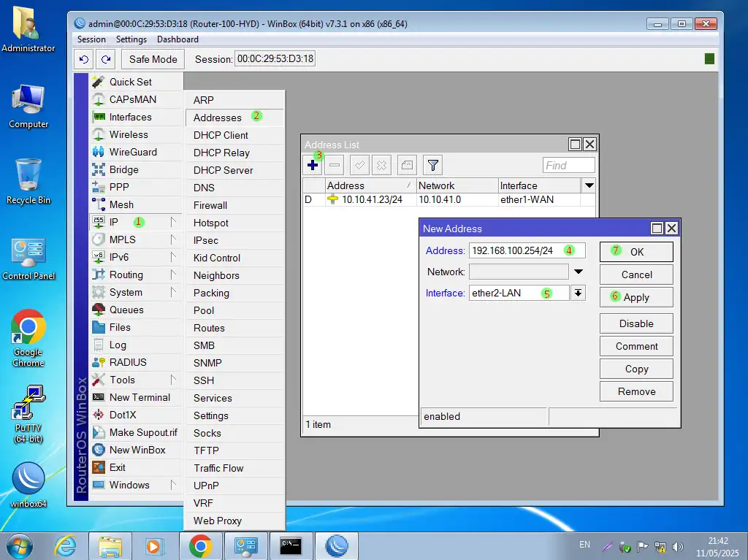Viewport: 748px width, 560px height.
Task: Click the Redo arrow in WinBox toolbar
Action: tap(107, 59)
